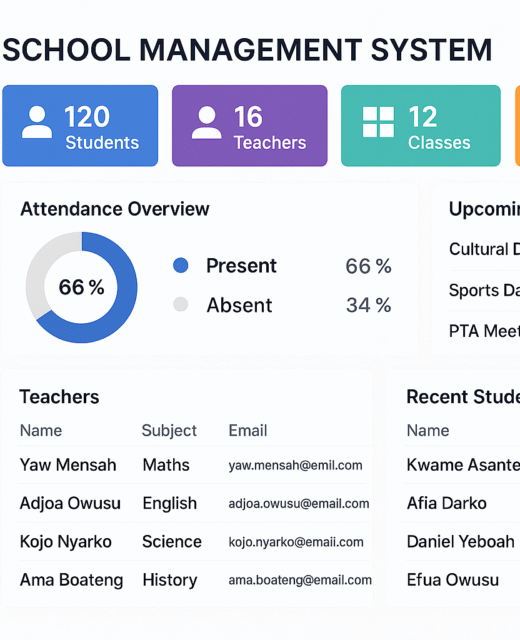Click the Students person icon
Image resolution: width=520 pixels, height=640 pixels.
[x=37, y=122]
